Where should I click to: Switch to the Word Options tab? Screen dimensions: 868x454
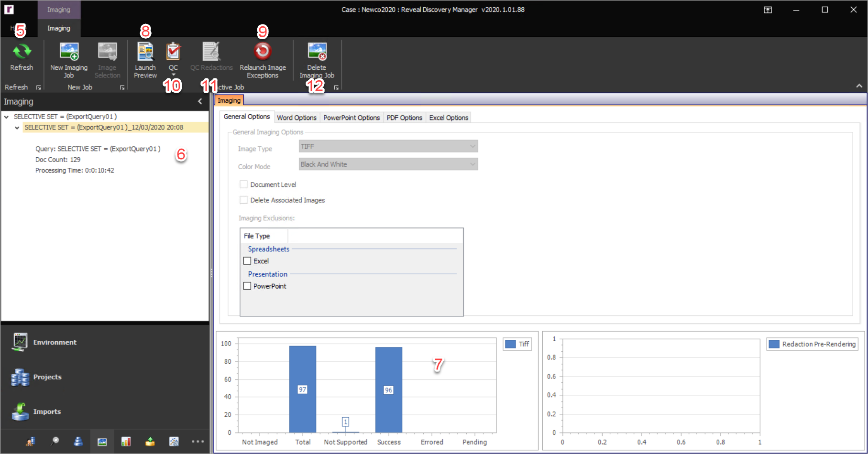pos(297,118)
